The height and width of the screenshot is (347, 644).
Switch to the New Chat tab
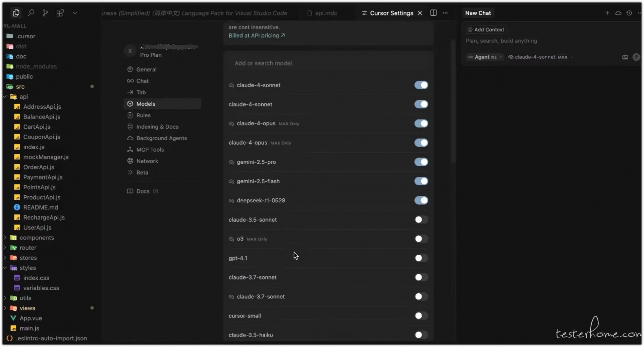[478, 13]
